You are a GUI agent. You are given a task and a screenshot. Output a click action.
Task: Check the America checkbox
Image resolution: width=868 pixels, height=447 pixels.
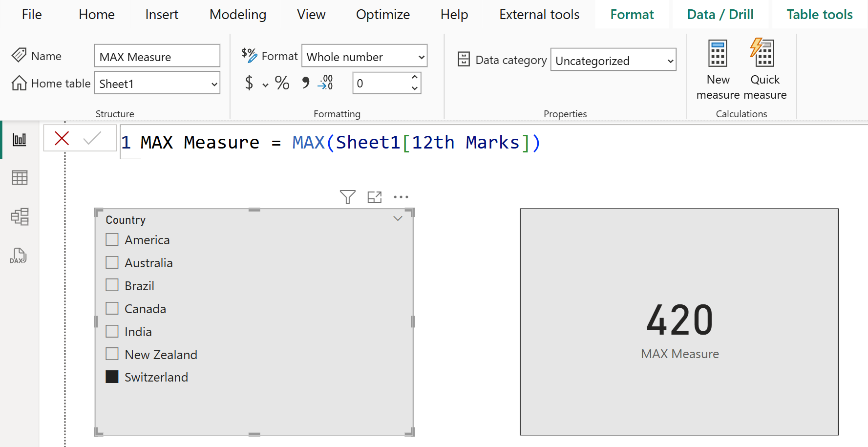[112, 239]
